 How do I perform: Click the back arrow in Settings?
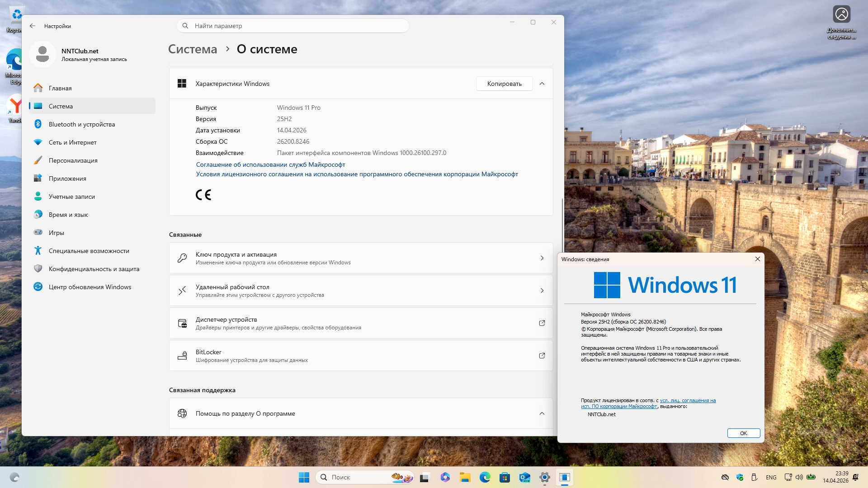33,26
